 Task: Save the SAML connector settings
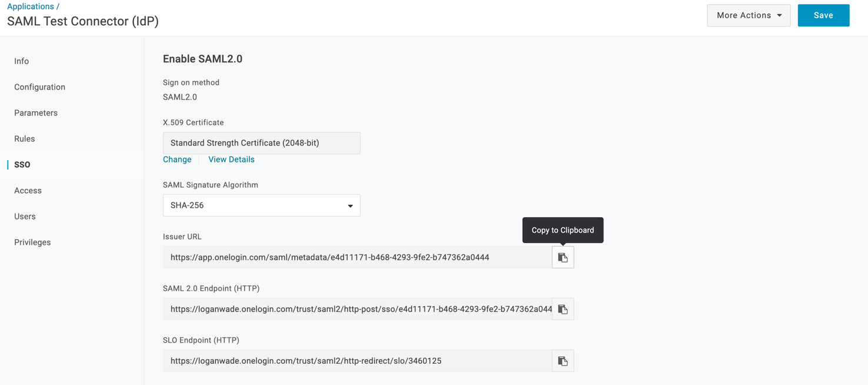coord(823,15)
